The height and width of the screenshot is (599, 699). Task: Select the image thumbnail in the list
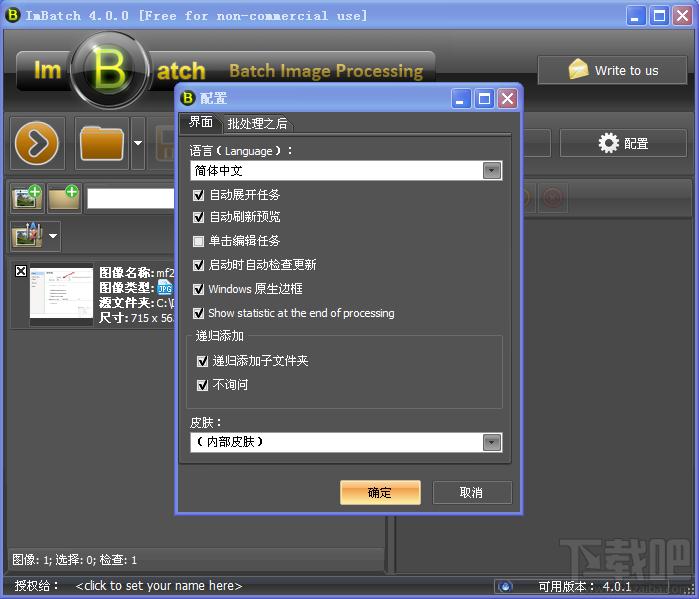pos(61,293)
